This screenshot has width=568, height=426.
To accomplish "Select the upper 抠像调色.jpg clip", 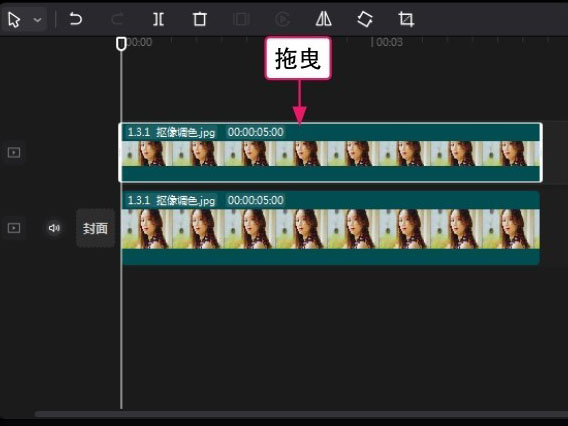I will (x=330, y=153).
